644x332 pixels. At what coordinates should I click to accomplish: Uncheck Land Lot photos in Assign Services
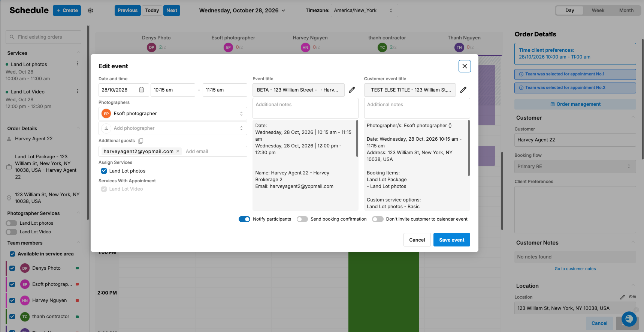click(104, 171)
